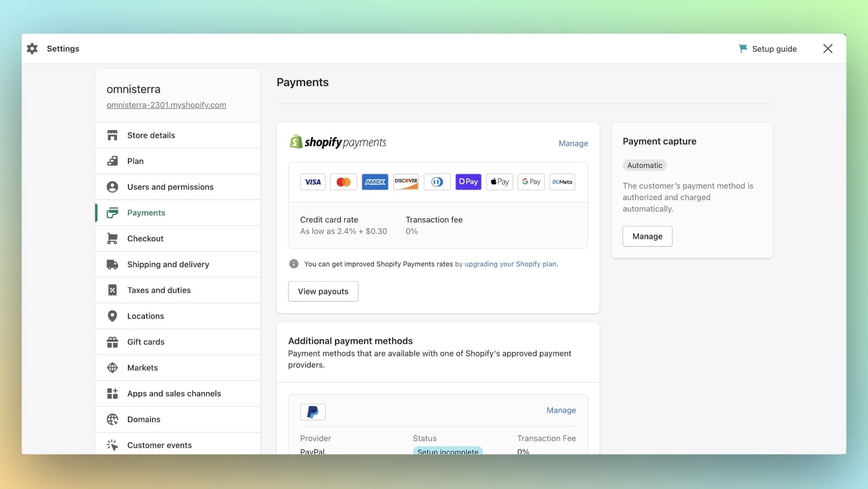Click the View payouts button
The image size is (868, 489).
pyautogui.click(x=323, y=291)
